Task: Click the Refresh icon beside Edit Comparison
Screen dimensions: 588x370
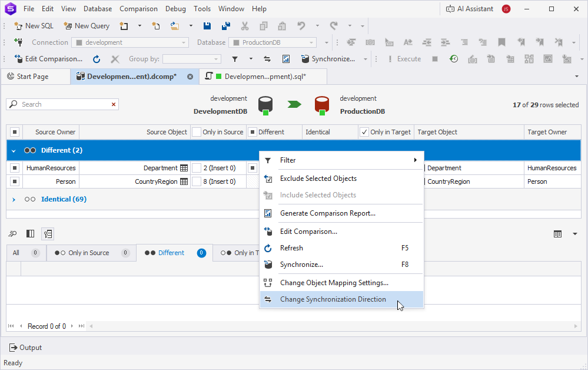Action: pos(97,59)
